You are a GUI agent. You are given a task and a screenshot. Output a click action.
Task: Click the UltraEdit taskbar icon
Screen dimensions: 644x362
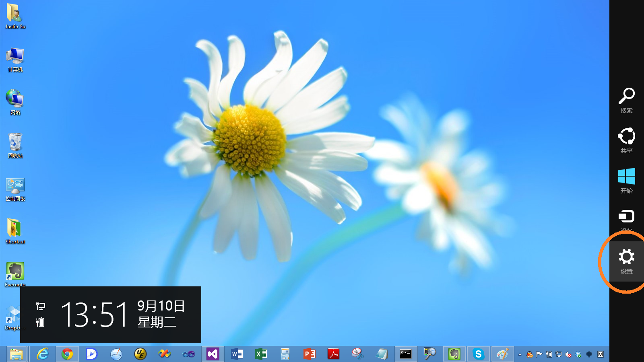(x=140, y=354)
